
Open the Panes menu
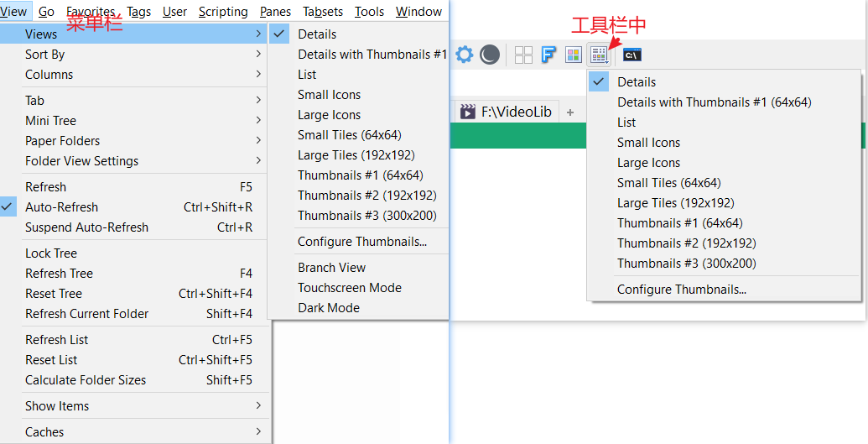point(276,11)
